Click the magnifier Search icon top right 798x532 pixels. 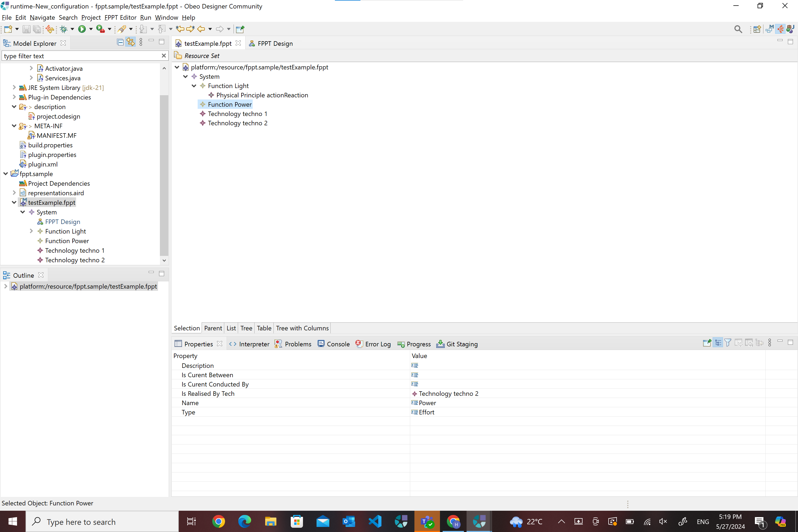click(x=738, y=29)
